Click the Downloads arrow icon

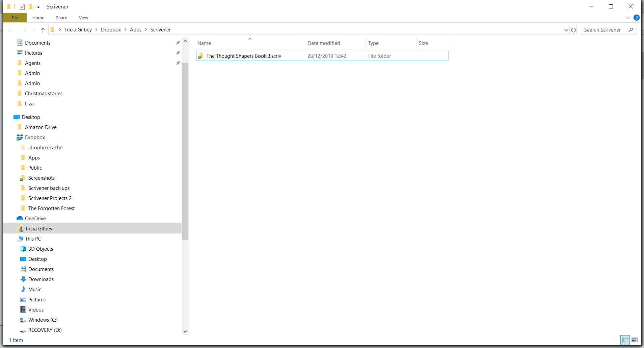23,279
